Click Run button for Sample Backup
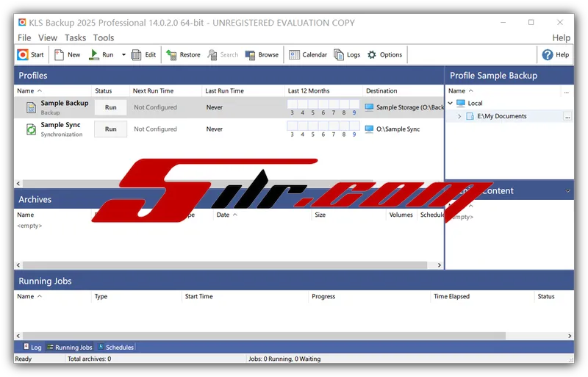588x377 pixels. click(111, 107)
